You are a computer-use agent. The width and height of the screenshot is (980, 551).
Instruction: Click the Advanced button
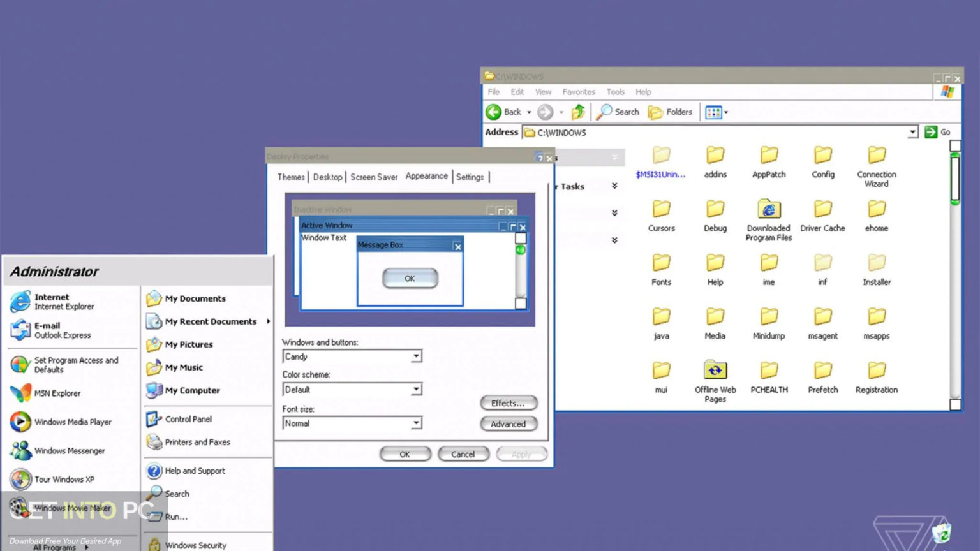(509, 423)
